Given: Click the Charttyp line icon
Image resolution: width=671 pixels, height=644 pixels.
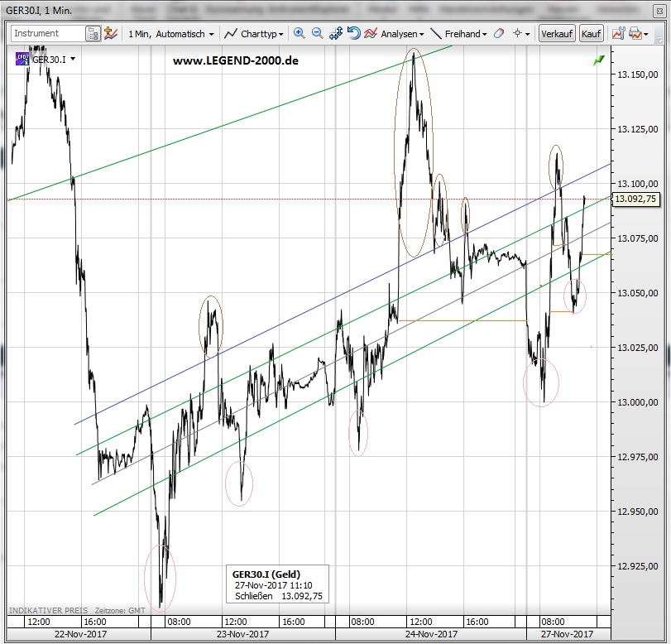Looking at the screenshot, I should (x=231, y=33).
